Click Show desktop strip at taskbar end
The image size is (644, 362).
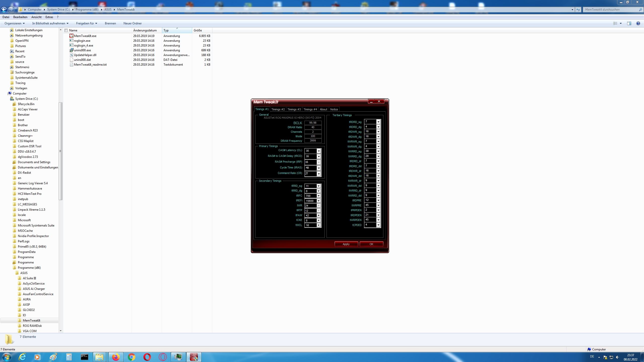[x=642, y=357]
